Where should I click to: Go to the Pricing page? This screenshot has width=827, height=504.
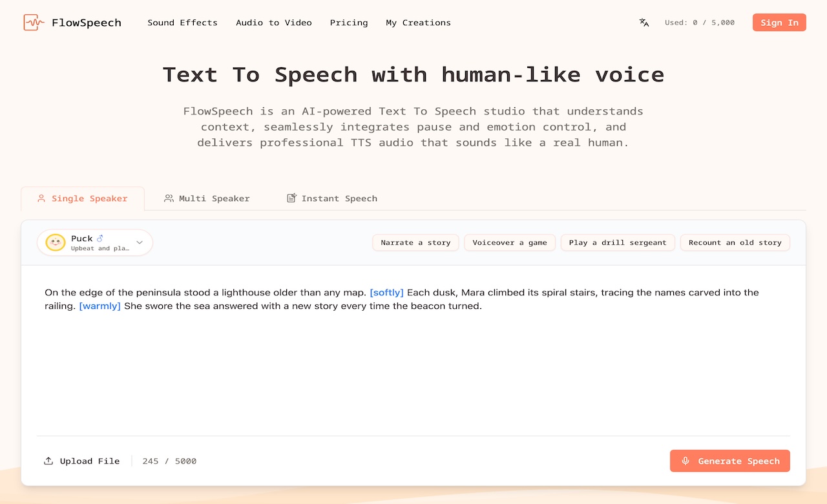(x=349, y=23)
